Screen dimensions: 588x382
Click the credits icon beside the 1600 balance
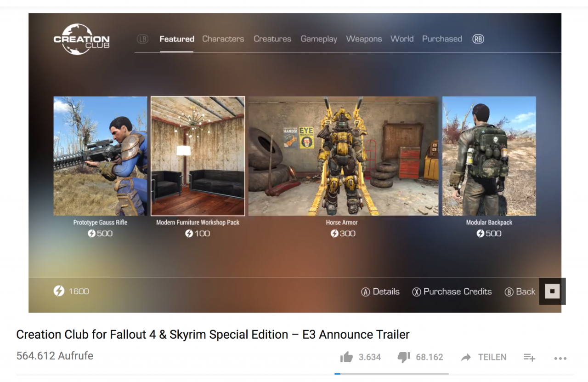tap(59, 291)
